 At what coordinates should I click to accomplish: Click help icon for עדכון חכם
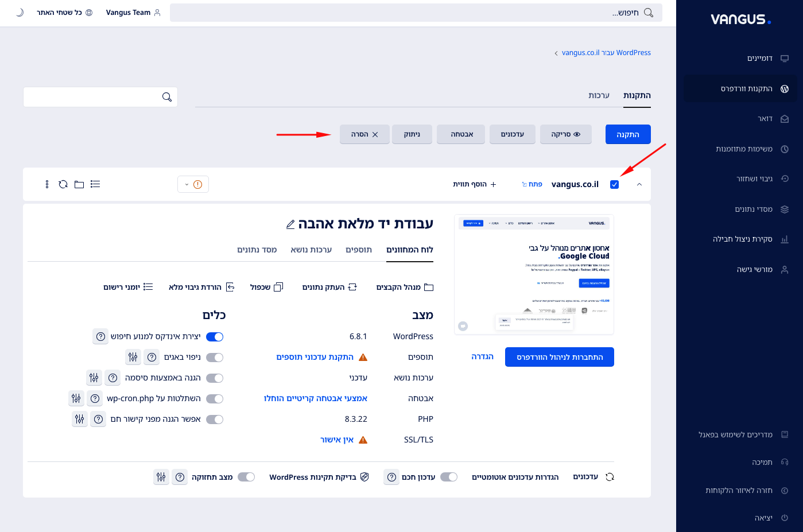click(391, 477)
